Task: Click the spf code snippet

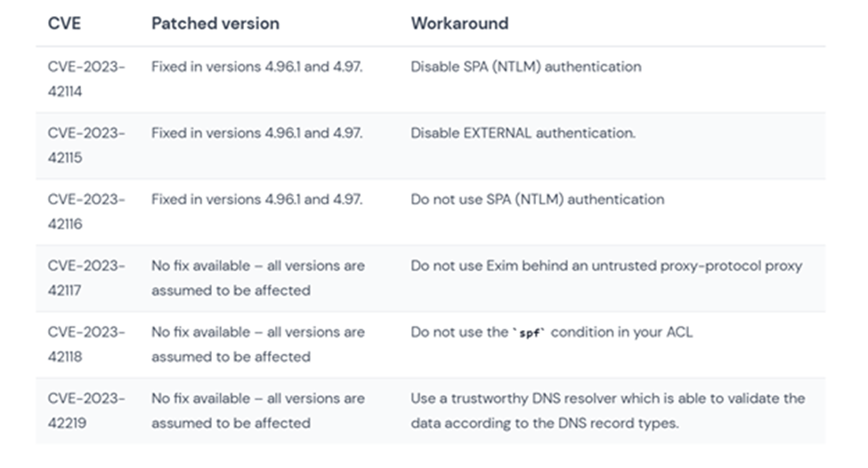Action: pyautogui.click(x=529, y=333)
